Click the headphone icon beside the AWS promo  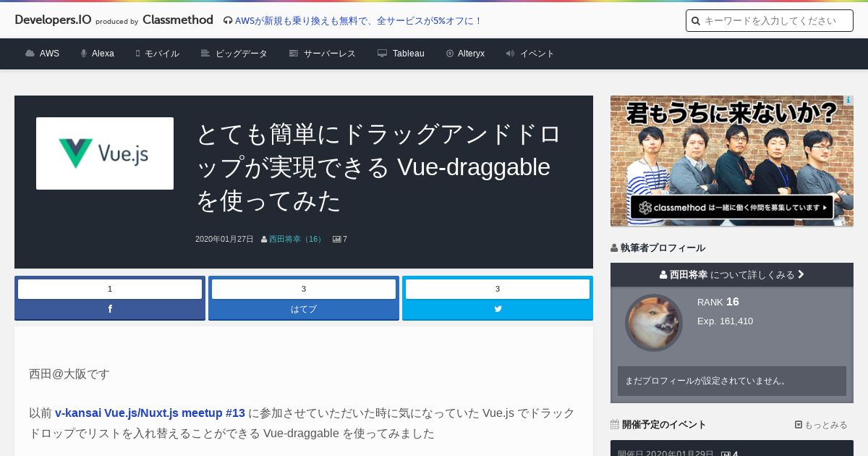tap(228, 21)
